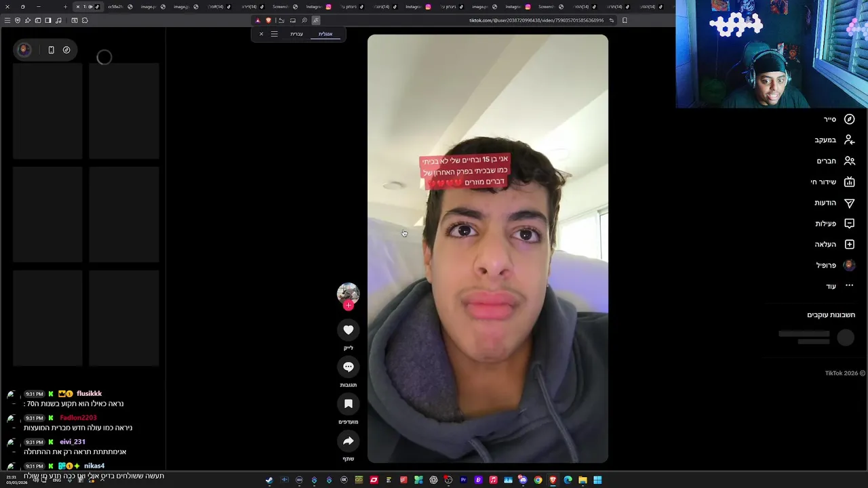
Task: Click the picture-in-picture icon in toolbar
Action: pyautogui.click(x=293, y=20)
